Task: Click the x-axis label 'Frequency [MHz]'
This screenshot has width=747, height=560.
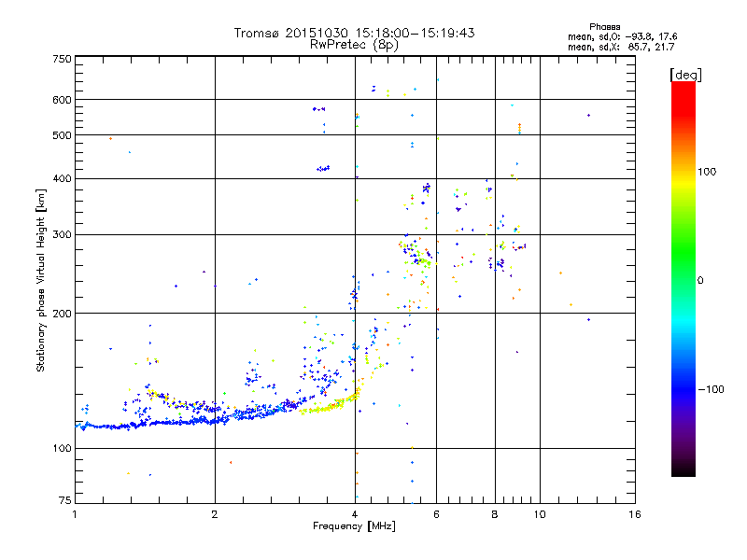Action: coord(354,526)
